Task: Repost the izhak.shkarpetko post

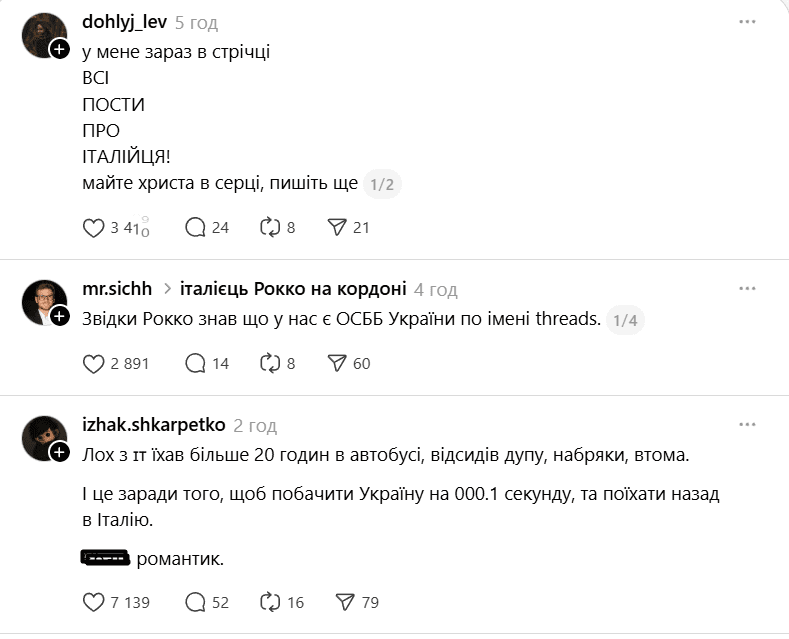Action: pyautogui.click(x=270, y=602)
